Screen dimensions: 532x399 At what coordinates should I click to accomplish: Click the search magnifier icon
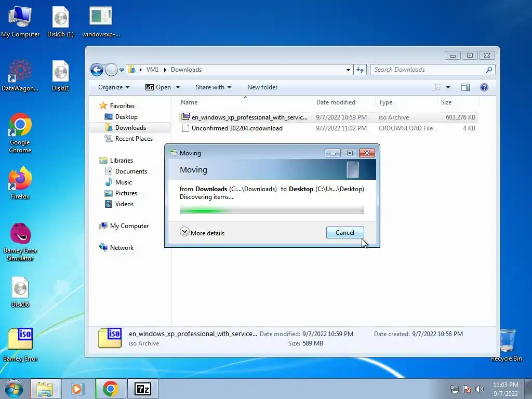tap(488, 70)
